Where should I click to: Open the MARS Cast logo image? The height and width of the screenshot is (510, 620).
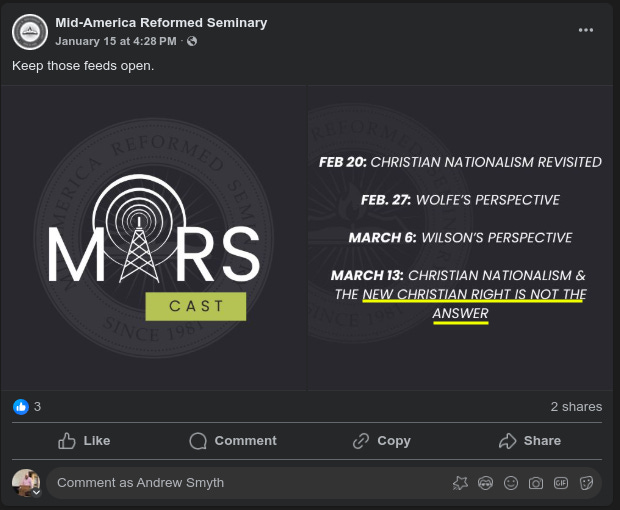click(x=154, y=238)
